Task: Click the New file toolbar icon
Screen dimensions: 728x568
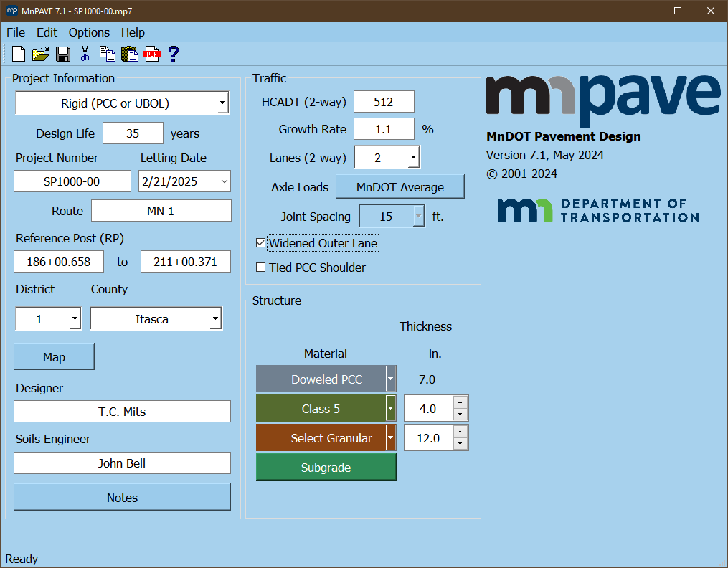Action: [x=19, y=54]
